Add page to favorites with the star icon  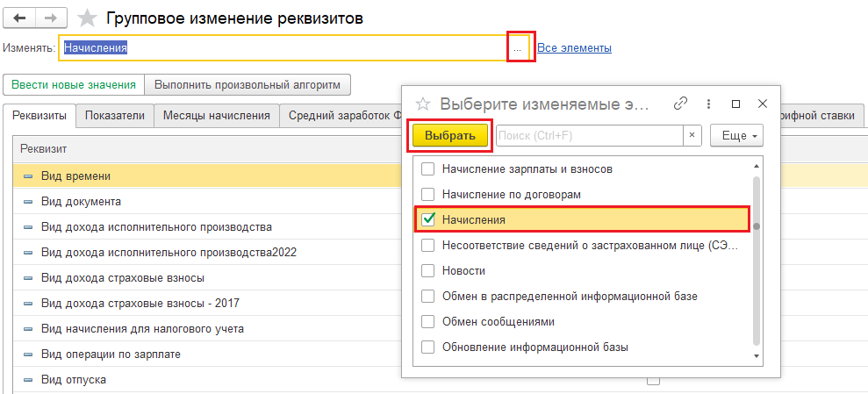click(87, 18)
